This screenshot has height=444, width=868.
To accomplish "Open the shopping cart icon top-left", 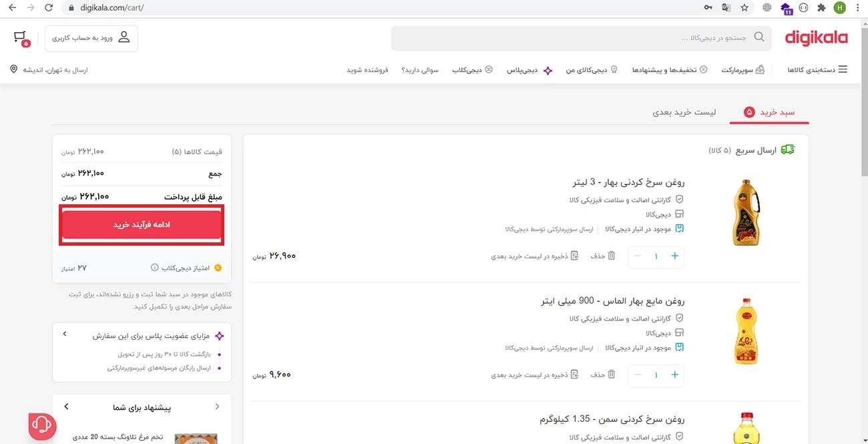I will [20, 36].
